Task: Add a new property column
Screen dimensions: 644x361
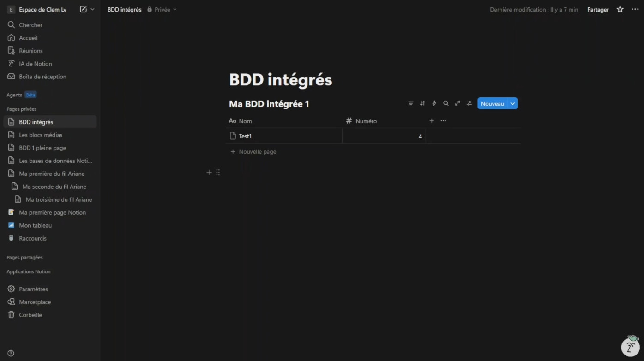Action: [432, 121]
